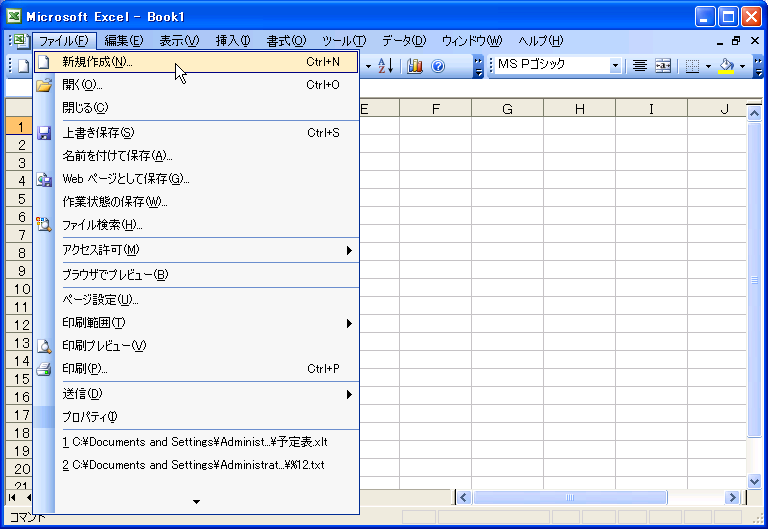Select column I header

click(x=651, y=109)
